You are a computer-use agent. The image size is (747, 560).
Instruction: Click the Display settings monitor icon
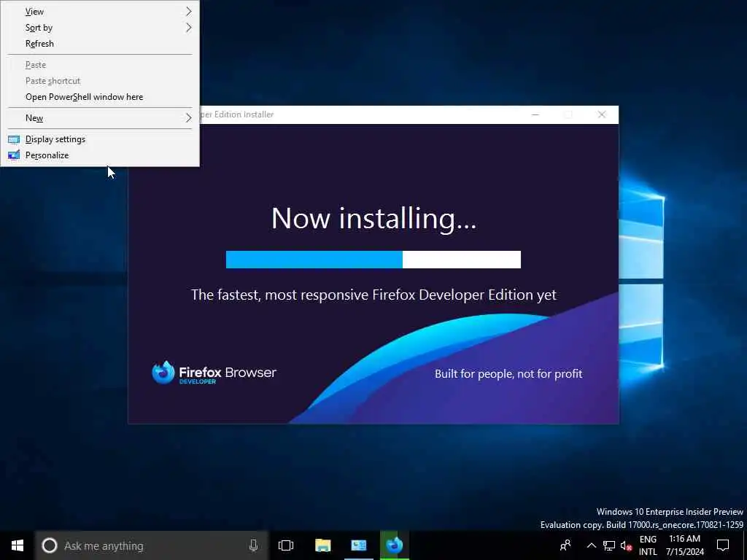tap(15, 139)
